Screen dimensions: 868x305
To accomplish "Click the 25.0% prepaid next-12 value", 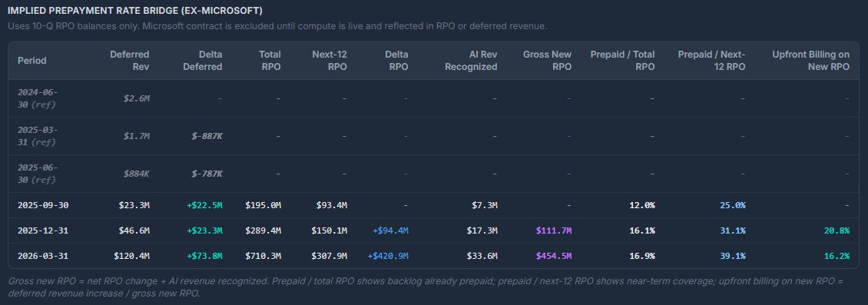I will point(733,205).
